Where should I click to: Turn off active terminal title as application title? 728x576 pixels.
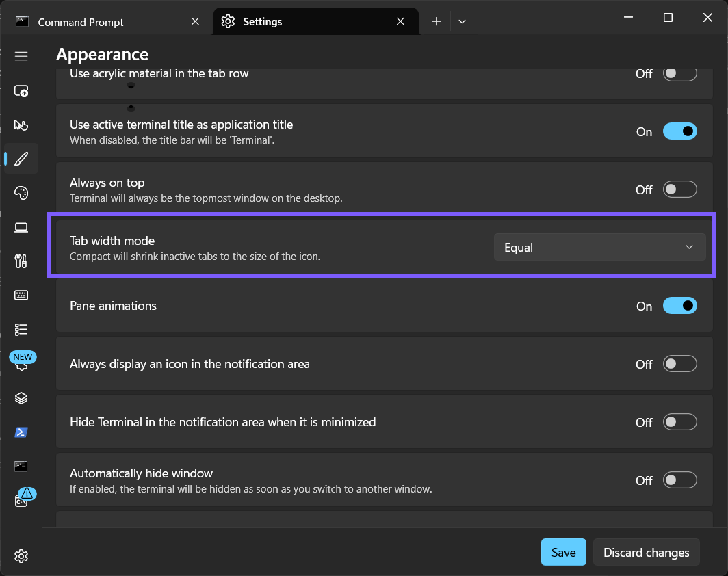[679, 131]
